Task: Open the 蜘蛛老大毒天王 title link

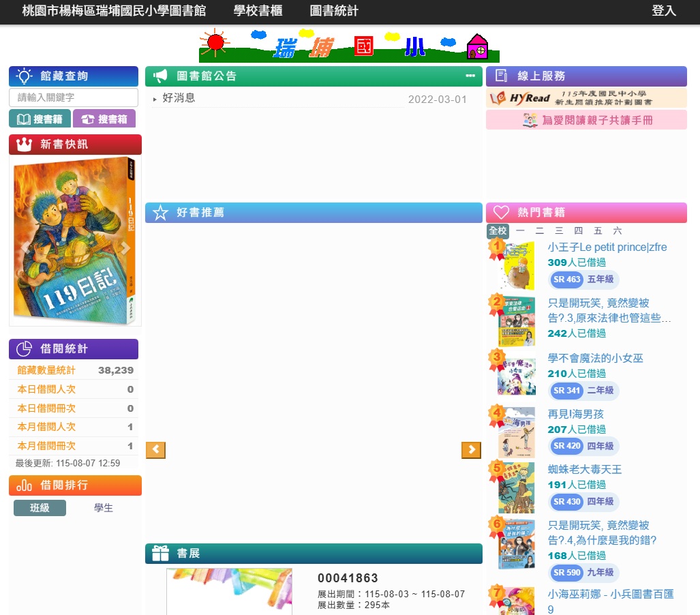Action: [x=585, y=469]
